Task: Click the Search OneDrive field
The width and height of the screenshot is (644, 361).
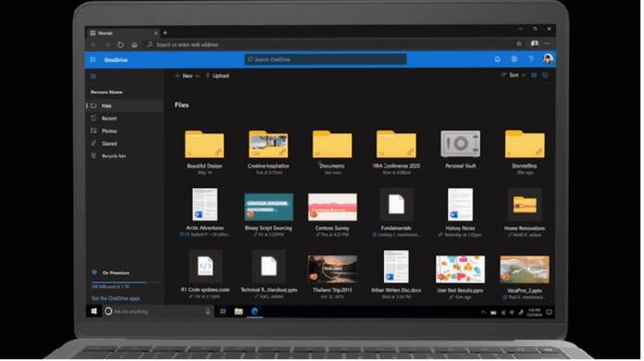Action: tap(326, 59)
